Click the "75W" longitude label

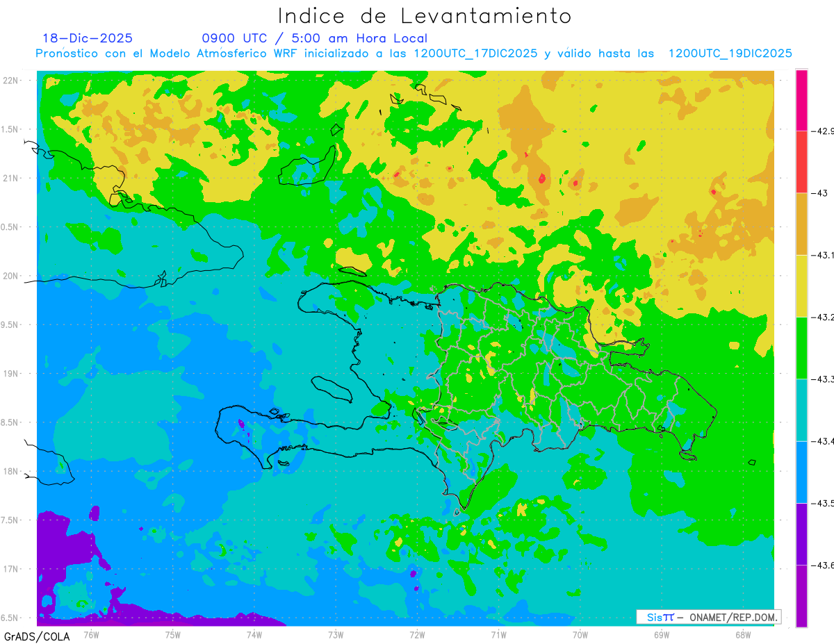173,634
